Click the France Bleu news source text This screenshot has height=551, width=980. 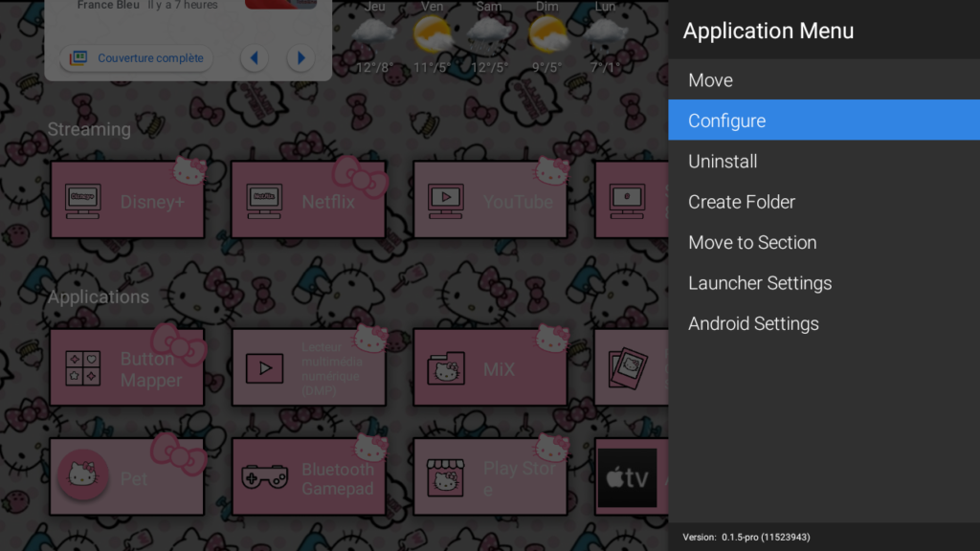pyautogui.click(x=107, y=6)
